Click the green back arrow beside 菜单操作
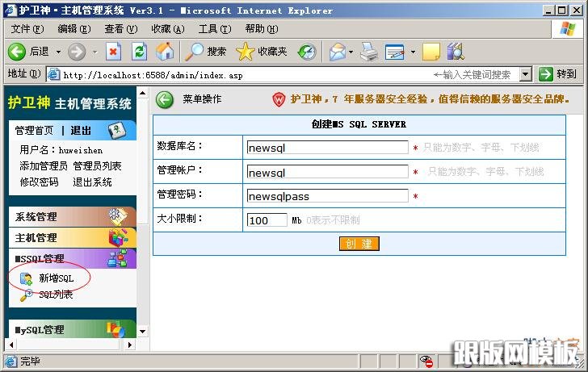The image size is (588, 372). coord(165,100)
